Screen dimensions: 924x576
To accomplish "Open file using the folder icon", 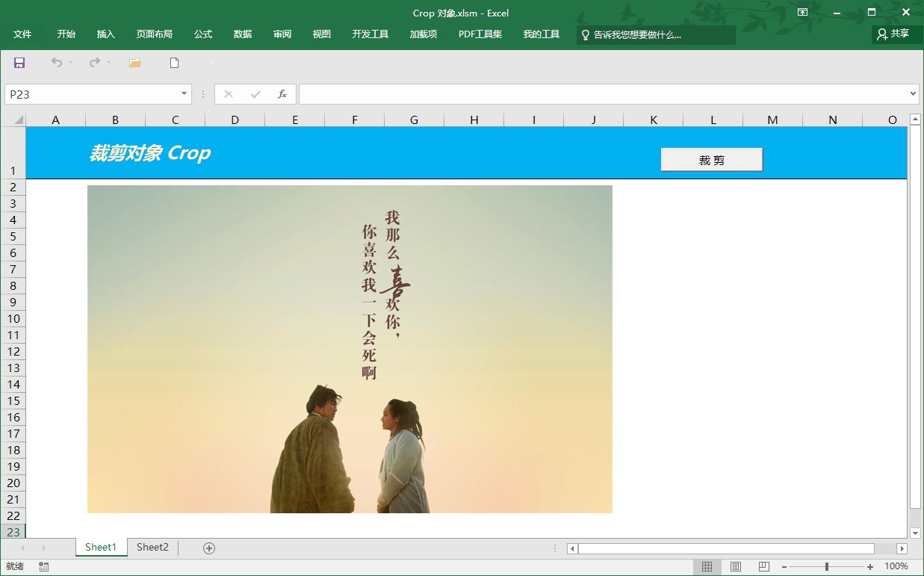I will pos(134,63).
